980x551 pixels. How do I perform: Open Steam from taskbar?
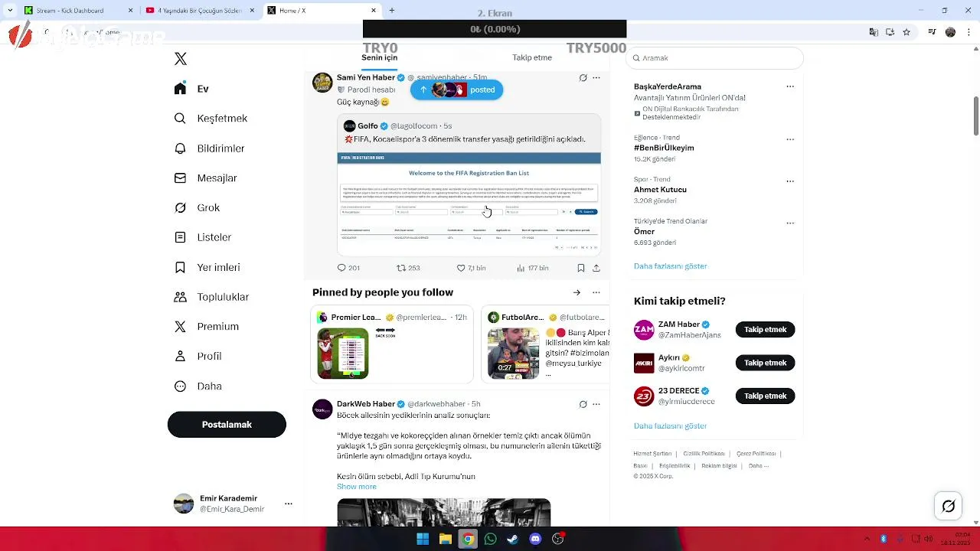(512, 539)
